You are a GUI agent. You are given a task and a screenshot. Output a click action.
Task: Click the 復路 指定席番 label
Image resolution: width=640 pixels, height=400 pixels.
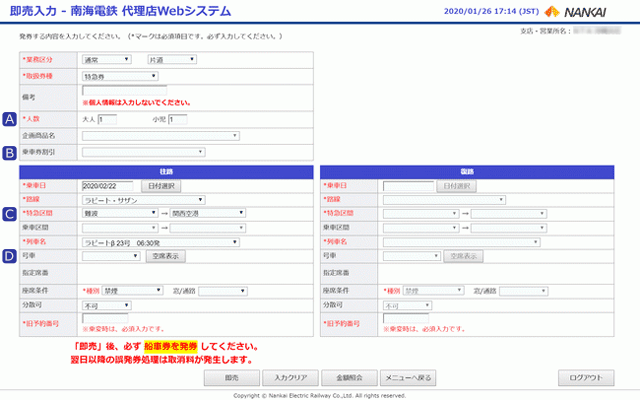click(336, 273)
